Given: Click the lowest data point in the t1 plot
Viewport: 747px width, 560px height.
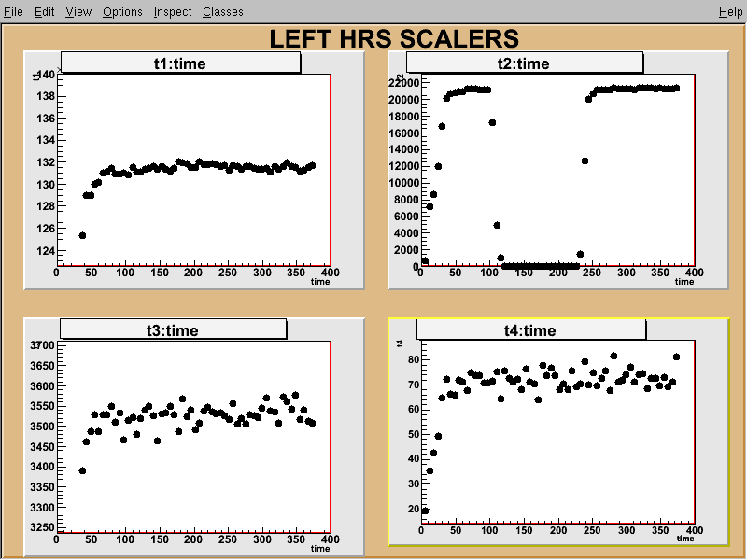Looking at the screenshot, I should 82,236.
